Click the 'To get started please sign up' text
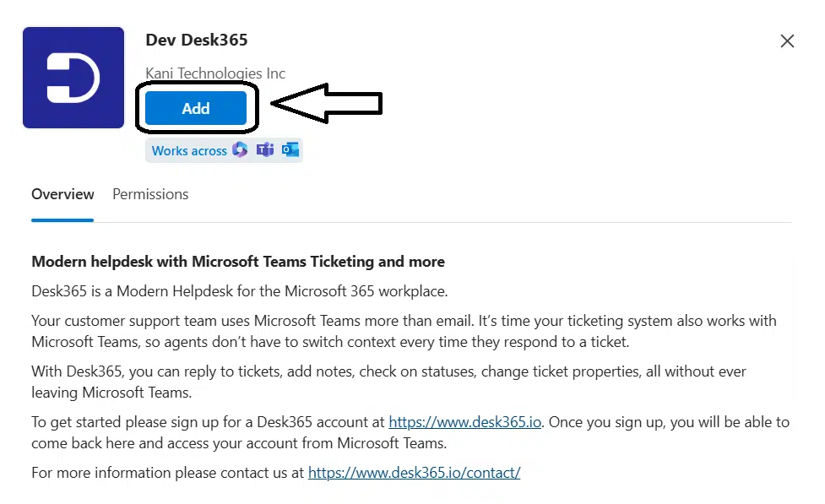Image resolution: width=825 pixels, height=504 pixels. click(x=209, y=422)
